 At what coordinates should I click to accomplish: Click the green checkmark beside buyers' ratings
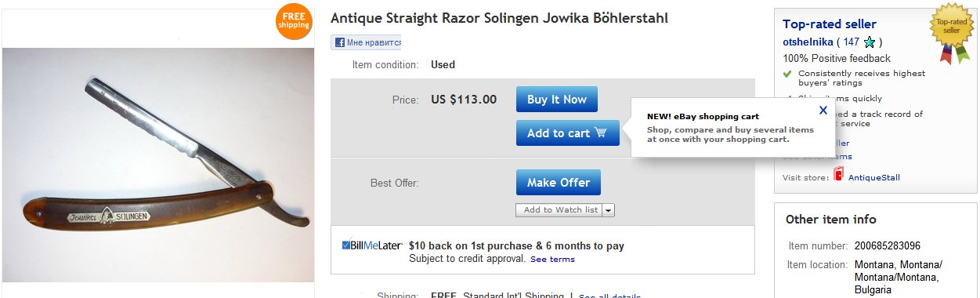pos(787,74)
